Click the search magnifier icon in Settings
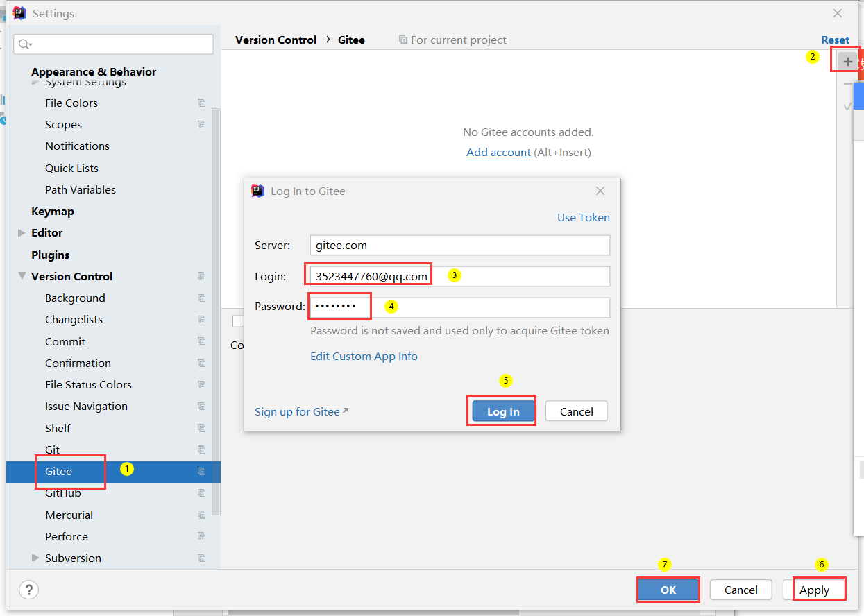Image resolution: width=864 pixels, height=616 pixels. [x=25, y=44]
